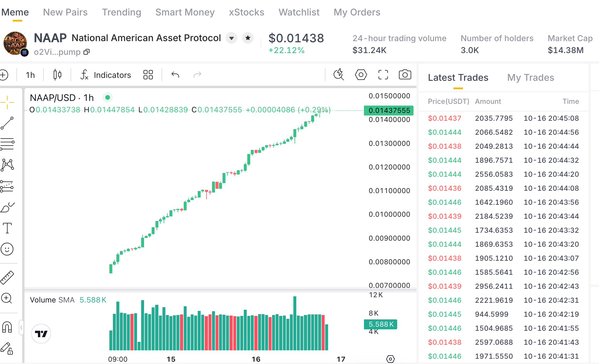Select the trade amount 2956.2411

pyautogui.click(x=494, y=286)
